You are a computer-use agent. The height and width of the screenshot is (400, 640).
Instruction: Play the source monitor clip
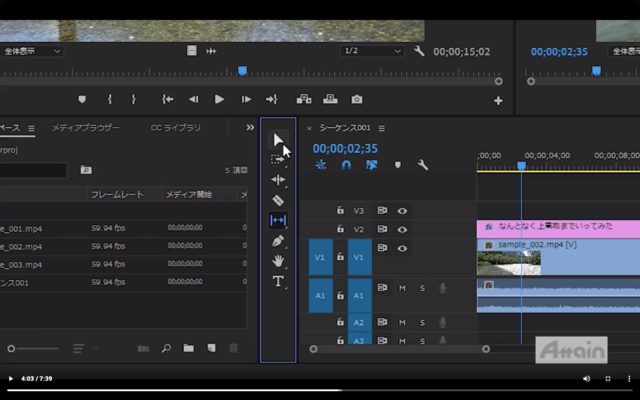point(219,99)
